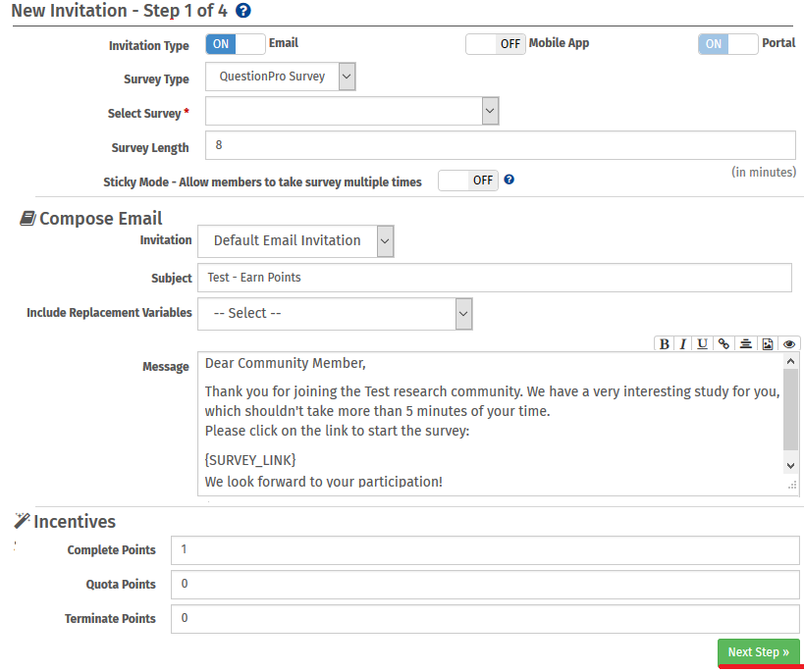The image size is (804, 672).
Task: Turn off the Email invitation toggle
Action: coord(236,44)
